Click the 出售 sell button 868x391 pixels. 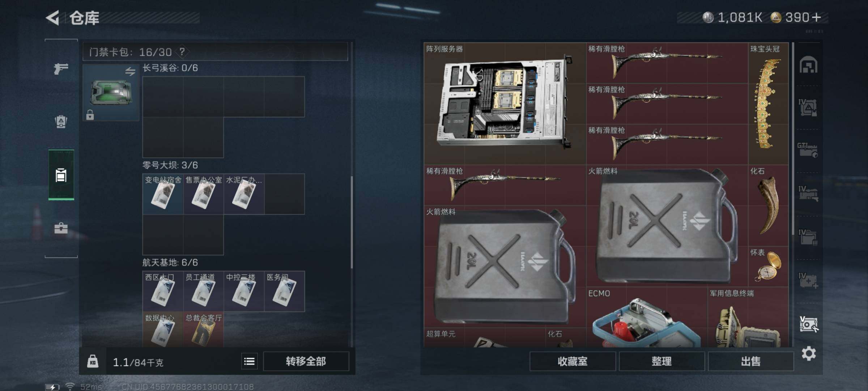pos(750,361)
